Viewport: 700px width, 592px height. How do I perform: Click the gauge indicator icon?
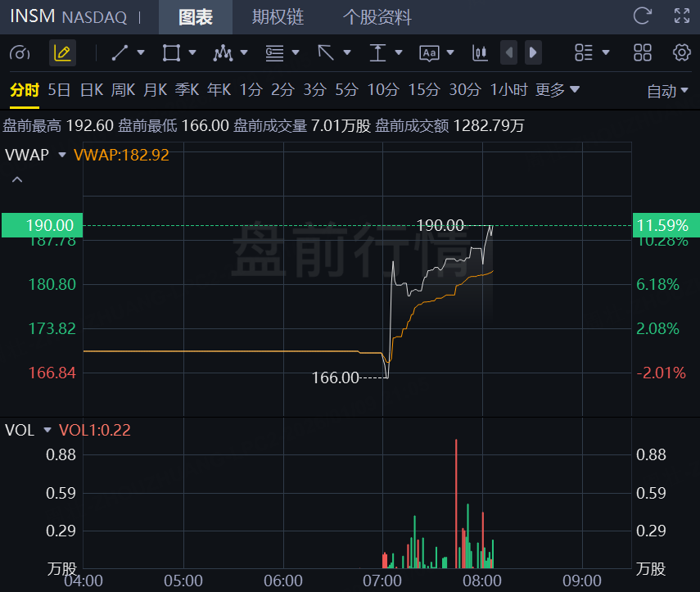(x=20, y=53)
